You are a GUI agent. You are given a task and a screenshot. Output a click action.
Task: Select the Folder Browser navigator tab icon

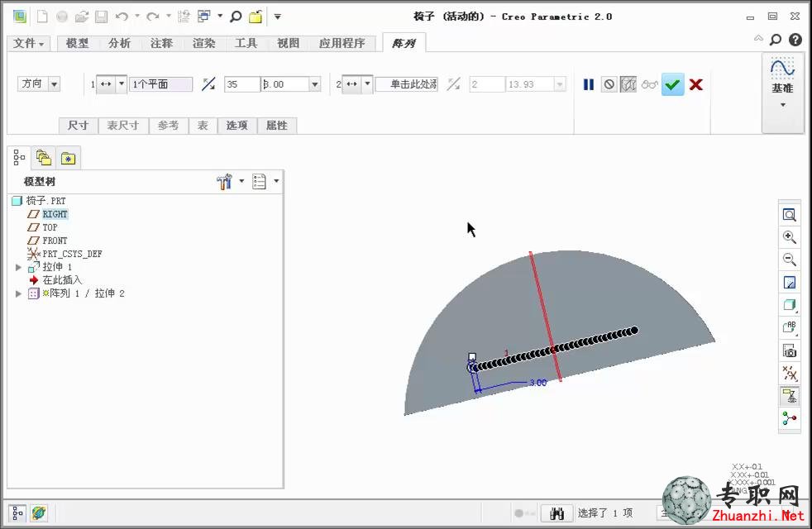(x=44, y=158)
